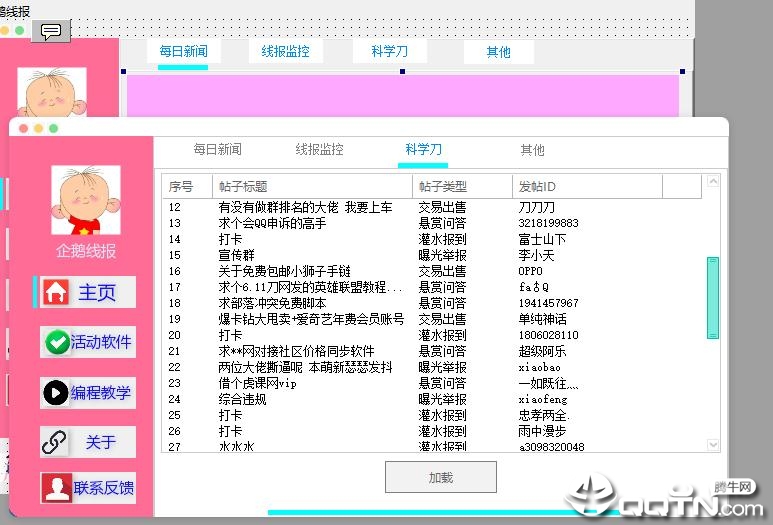Click the chat bubble icon in background window
773x525 pixels.
[51, 31]
